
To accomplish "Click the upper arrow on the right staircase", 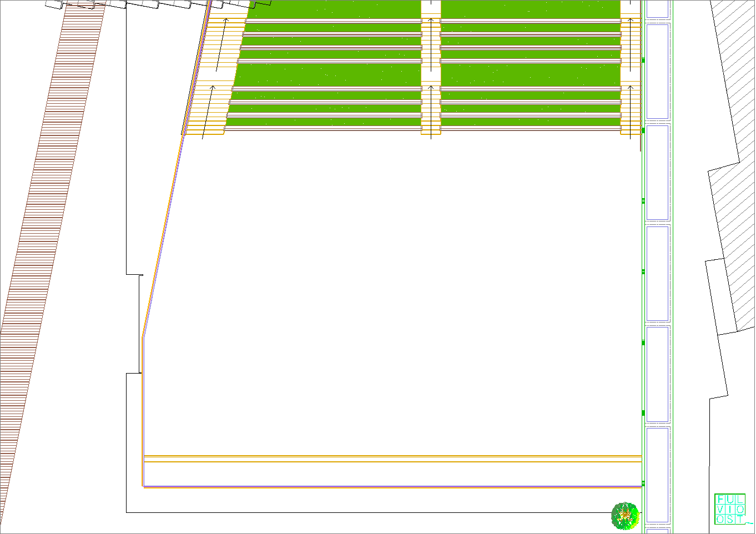I will 631,44.
